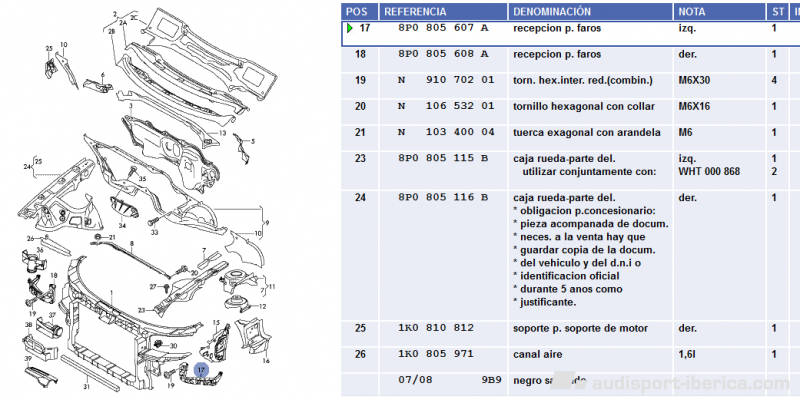The width and height of the screenshot is (800, 403).
Task: Click 'tornillo hexagonal con collar' description
Action: click(x=584, y=107)
